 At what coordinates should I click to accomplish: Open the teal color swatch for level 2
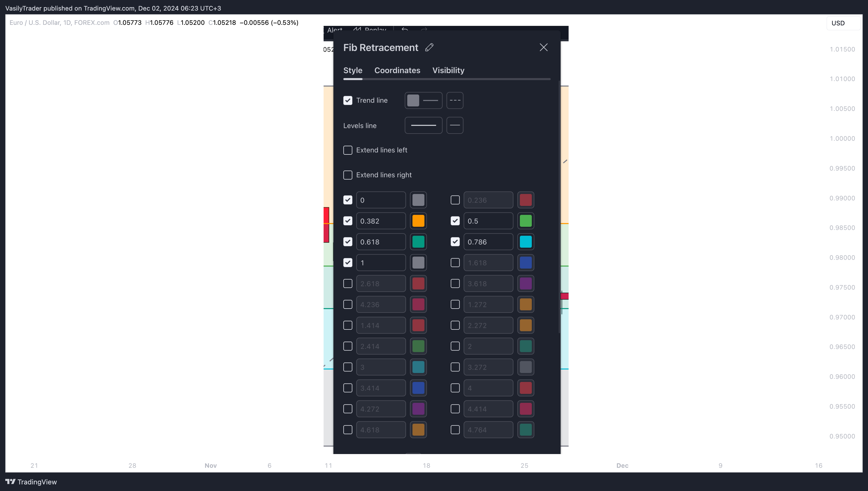tap(526, 346)
